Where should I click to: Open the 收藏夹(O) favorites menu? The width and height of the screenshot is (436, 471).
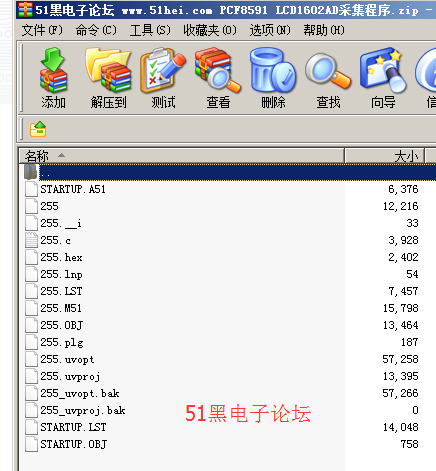coord(210,30)
